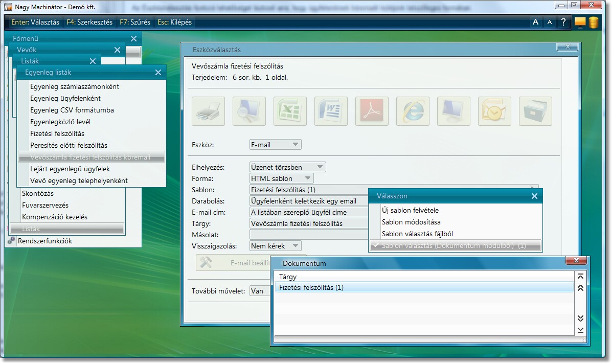612x364 pixels.
Task: Select 'Egyenlegközlő levél' from Egyenleg listák
Action: [x=60, y=122]
